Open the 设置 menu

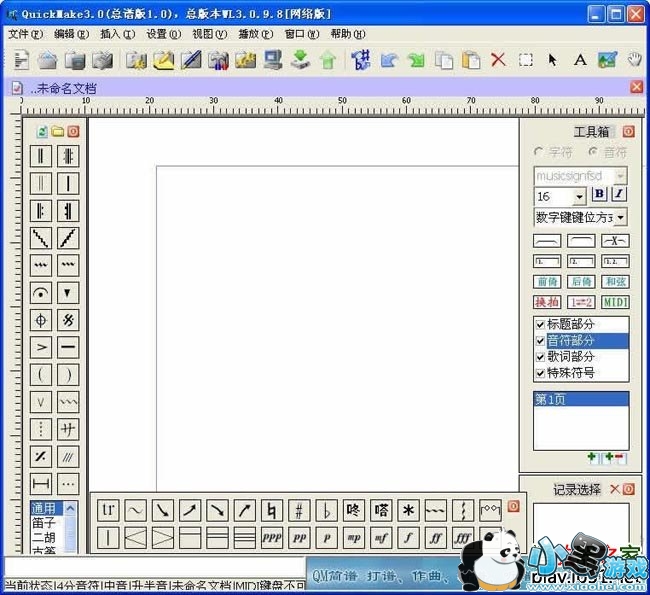pyautogui.click(x=164, y=34)
